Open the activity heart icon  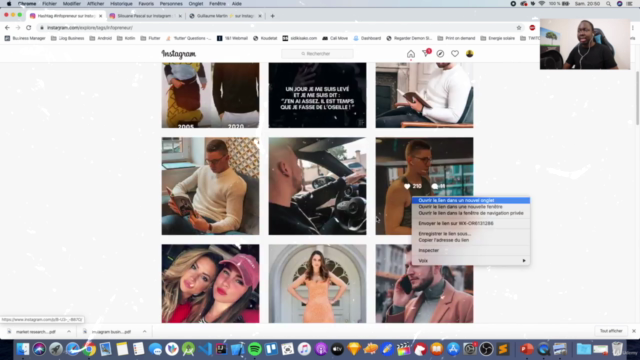(455, 54)
